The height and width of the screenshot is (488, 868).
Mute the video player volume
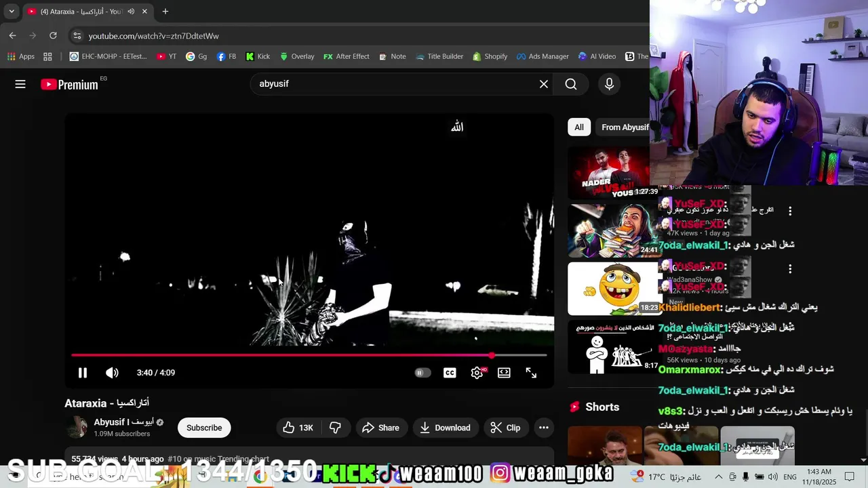(x=112, y=373)
